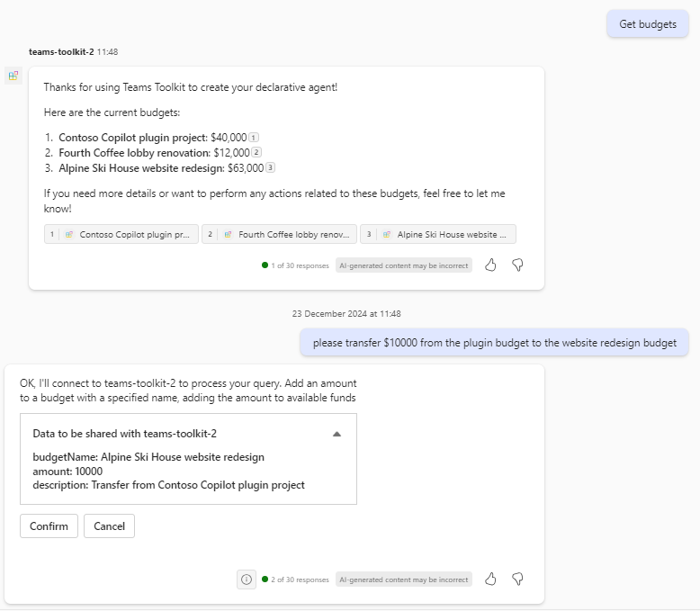
Task: Confirm the budget transfer
Action: (49, 526)
